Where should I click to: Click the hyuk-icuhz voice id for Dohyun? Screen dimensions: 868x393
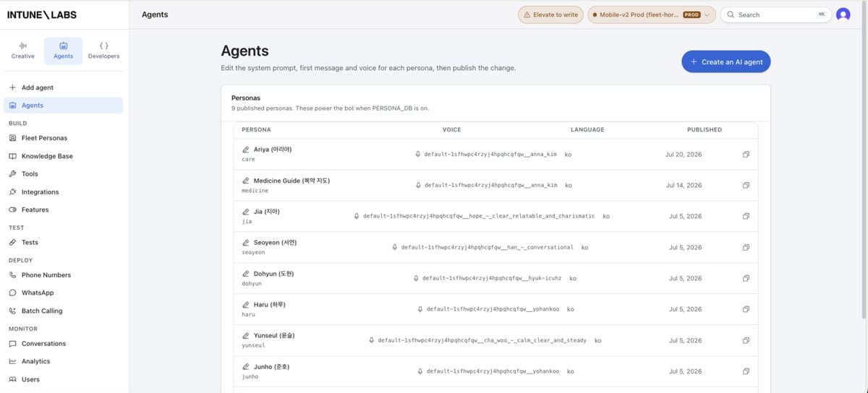point(492,278)
